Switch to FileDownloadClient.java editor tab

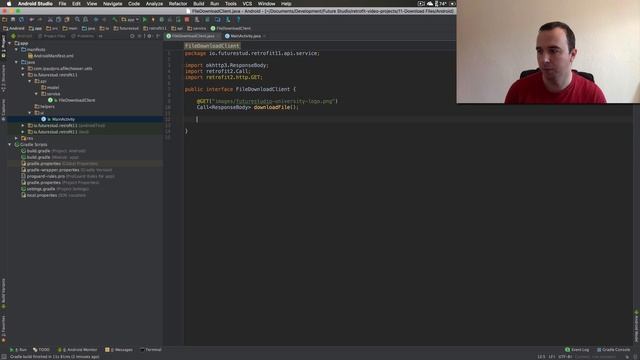[191, 36]
